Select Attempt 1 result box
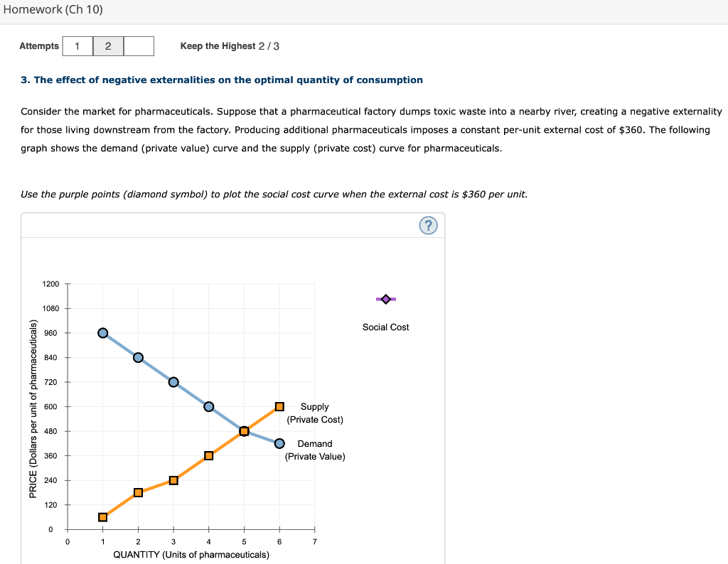The width and height of the screenshot is (728, 564). 77,45
